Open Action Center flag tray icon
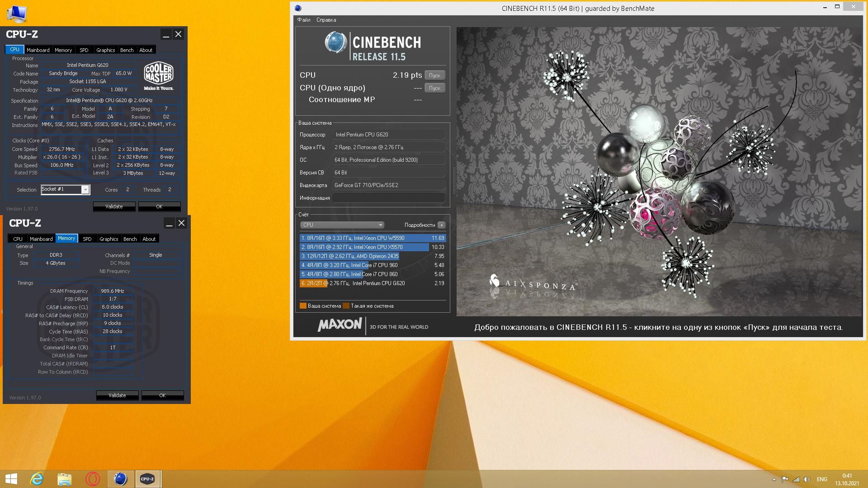This screenshot has height=488, width=868. (x=785, y=479)
